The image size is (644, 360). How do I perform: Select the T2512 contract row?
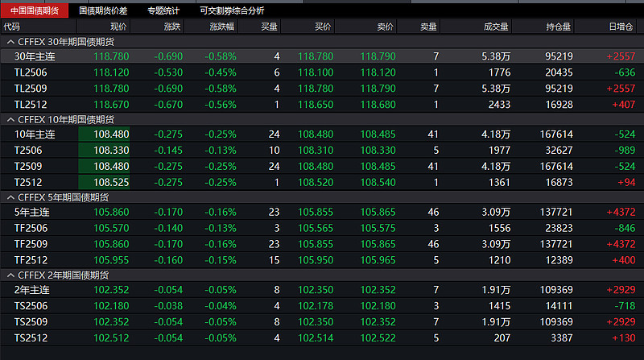pyautogui.click(x=322, y=182)
